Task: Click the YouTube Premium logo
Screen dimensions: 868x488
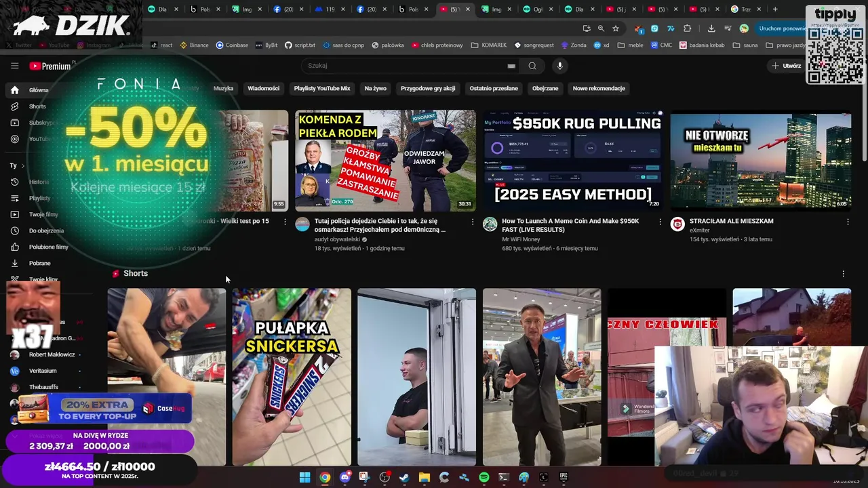Action: click(50, 66)
